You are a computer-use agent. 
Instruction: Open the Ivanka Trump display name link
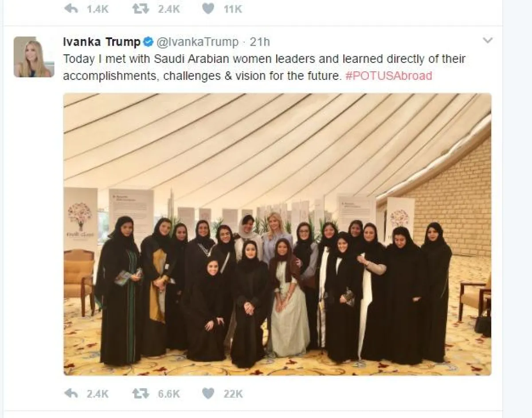[x=102, y=42]
